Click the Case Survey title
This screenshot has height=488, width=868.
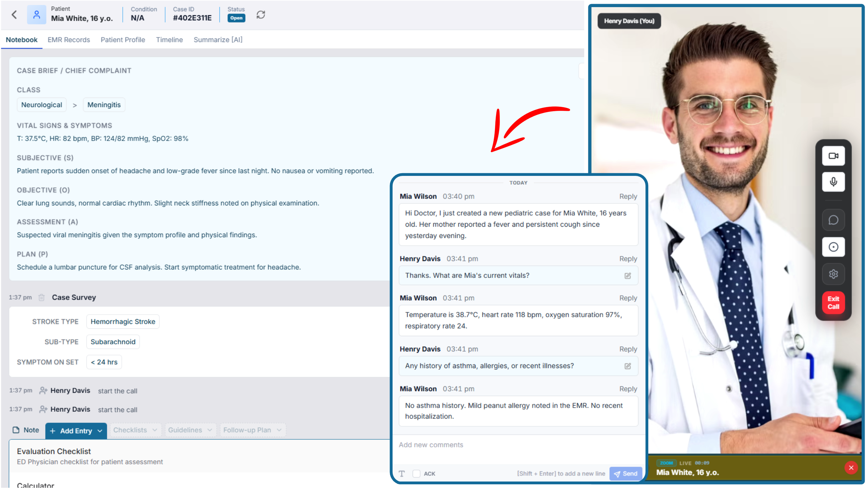tap(74, 297)
